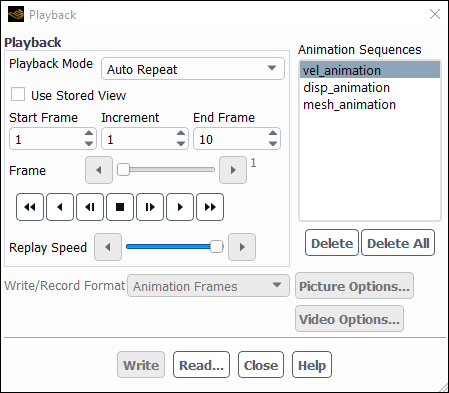Open the Playback Mode dropdown
Viewport: 449px width, 393px height.
coord(193,69)
